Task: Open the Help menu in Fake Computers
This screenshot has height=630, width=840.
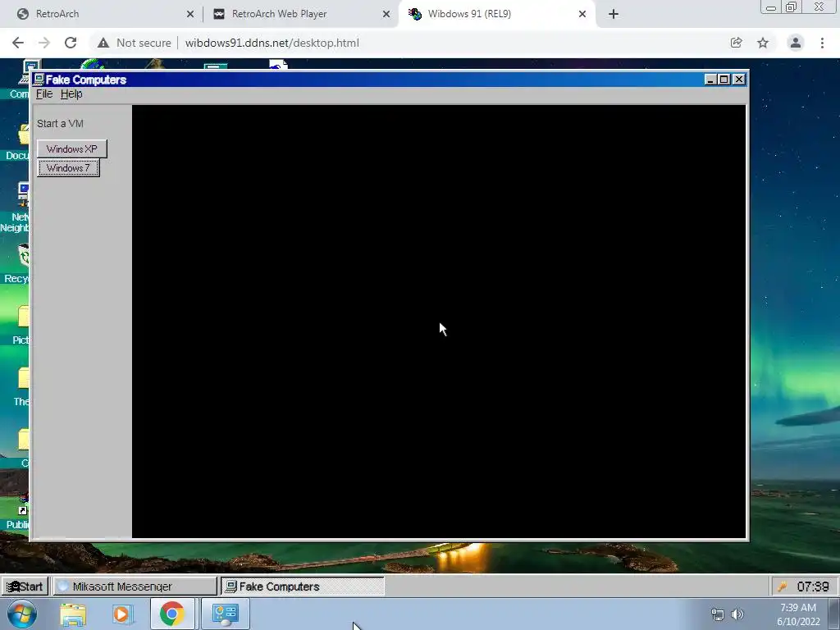Action: point(71,94)
